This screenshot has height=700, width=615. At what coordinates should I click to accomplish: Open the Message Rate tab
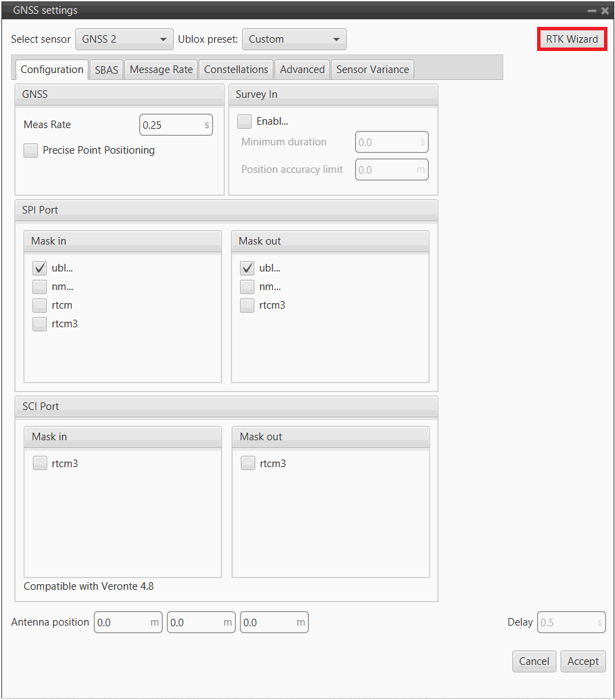(x=161, y=70)
